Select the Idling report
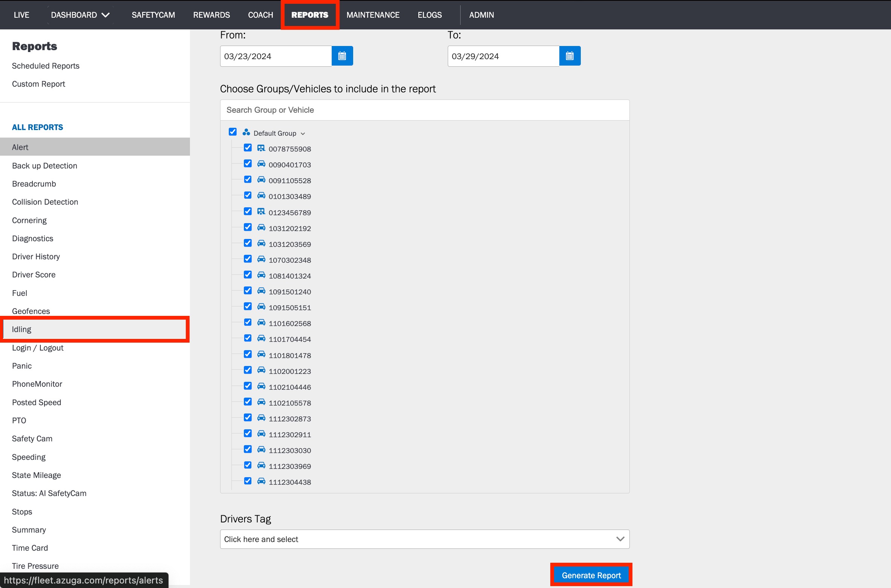 (95, 329)
